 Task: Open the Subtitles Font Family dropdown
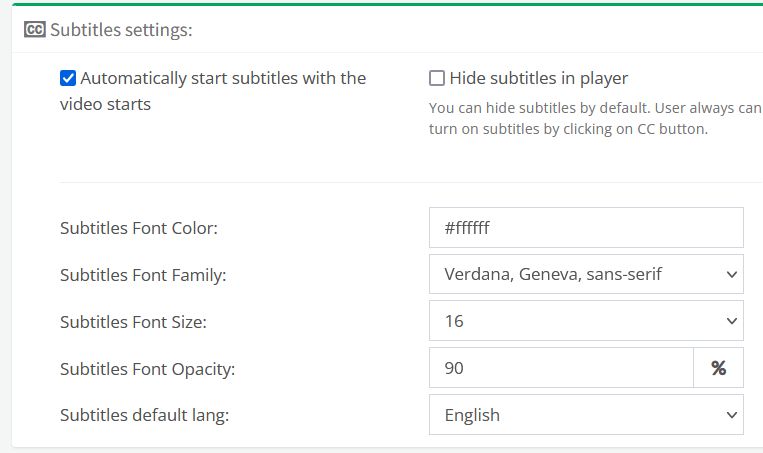tap(586, 274)
